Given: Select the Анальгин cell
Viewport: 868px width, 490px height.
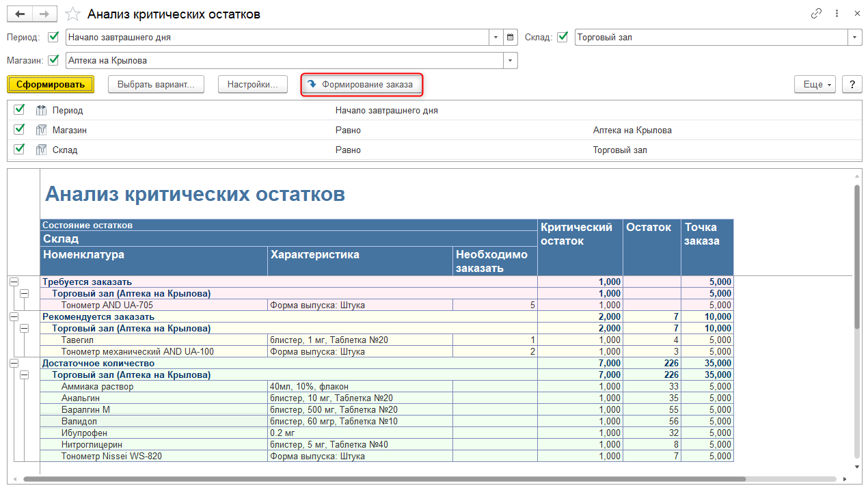Looking at the screenshot, I should [154, 398].
